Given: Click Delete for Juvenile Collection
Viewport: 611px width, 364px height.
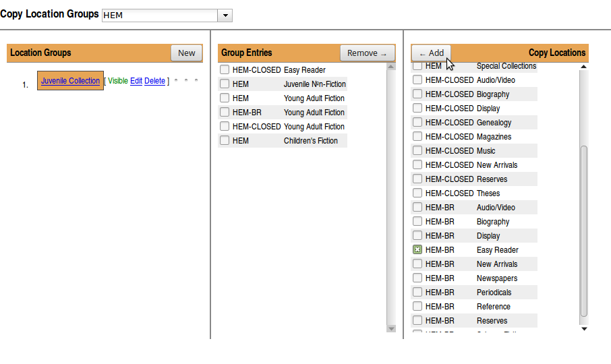Looking at the screenshot, I should [154, 81].
